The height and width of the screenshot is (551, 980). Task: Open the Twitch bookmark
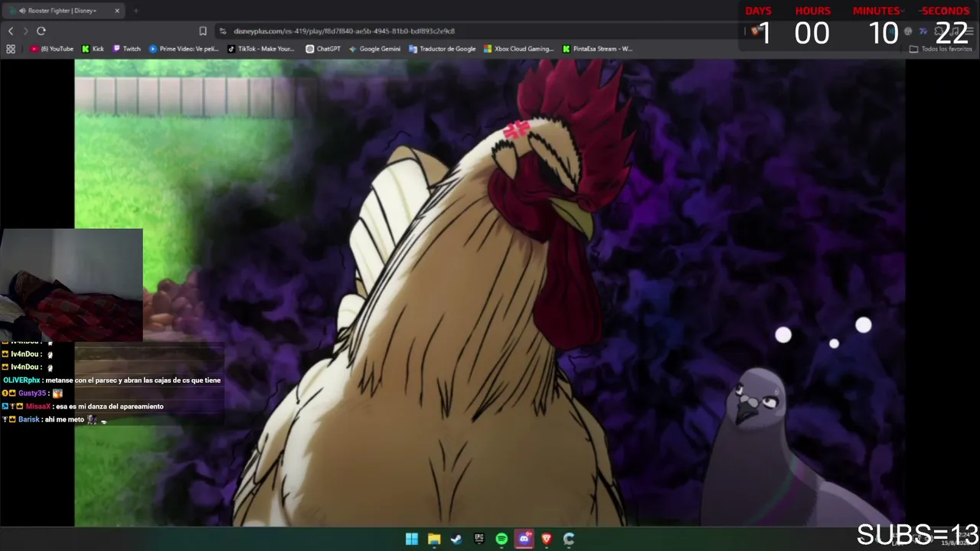(127, 49)
